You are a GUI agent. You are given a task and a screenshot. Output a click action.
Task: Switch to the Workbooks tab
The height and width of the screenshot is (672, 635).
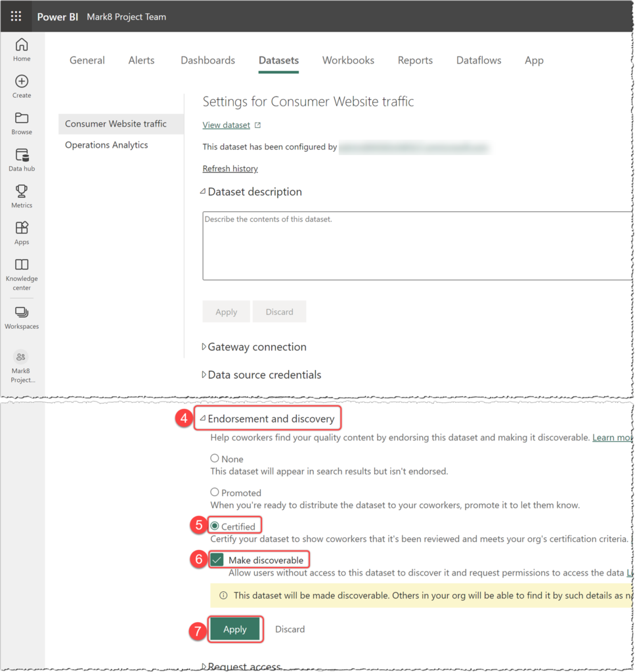tap(348, 60)
